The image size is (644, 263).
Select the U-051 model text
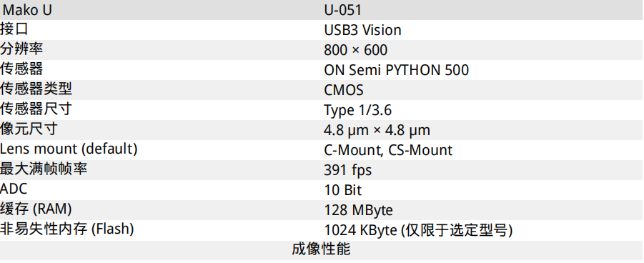[342, 10]
